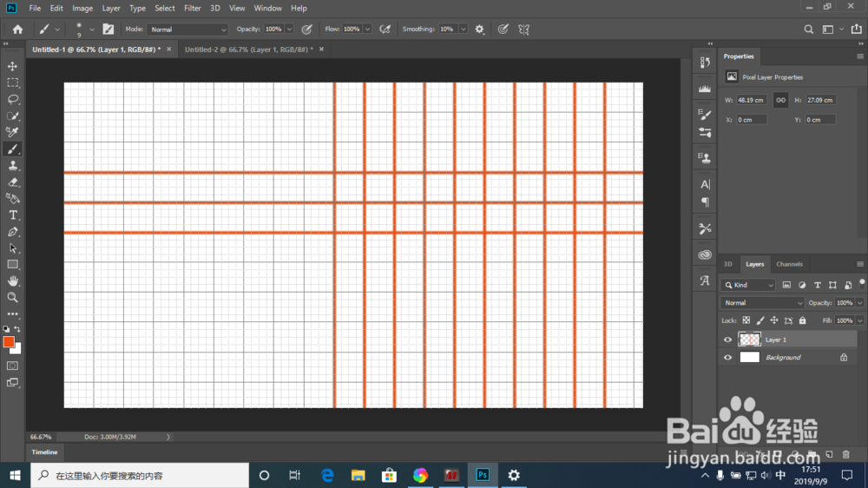Open the Histogram panel icon

point(705,89)
